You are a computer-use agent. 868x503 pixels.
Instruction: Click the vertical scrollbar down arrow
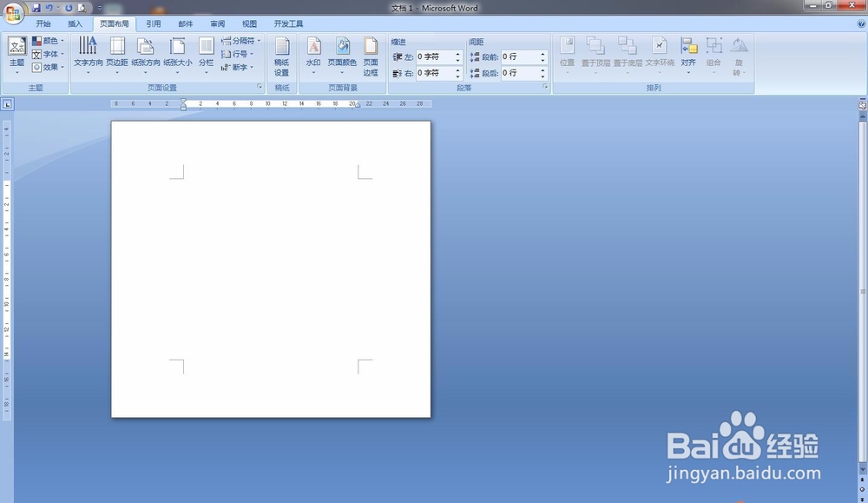point(863,470)
